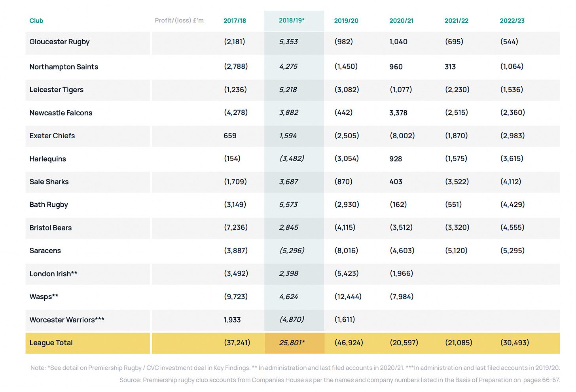The height and width of the screenshot is (392, 576).
Task: Click the Saracens club name
Action: coord(45,251)
